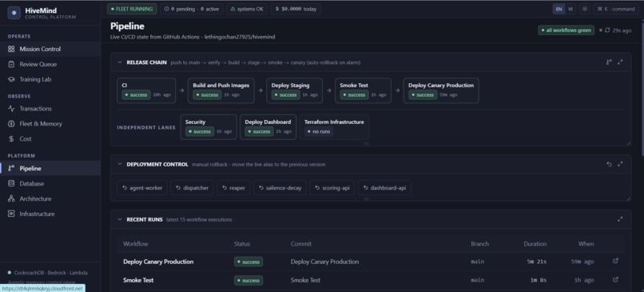The height and width of the screenshot is (292, 644).
Task: Navigate to Fleet & Memory
Action: pyautogui.click(x=50, y=124)
